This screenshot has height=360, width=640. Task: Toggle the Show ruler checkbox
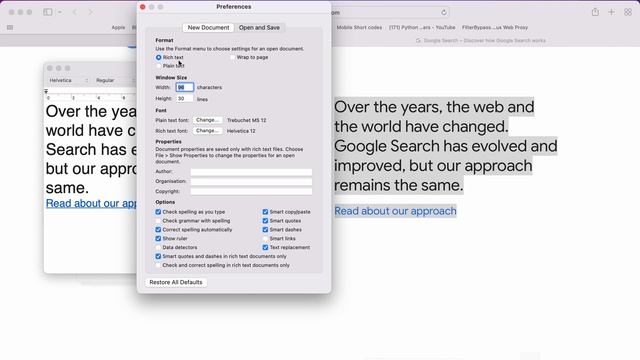pyautogui.click(x=158, y=238)
